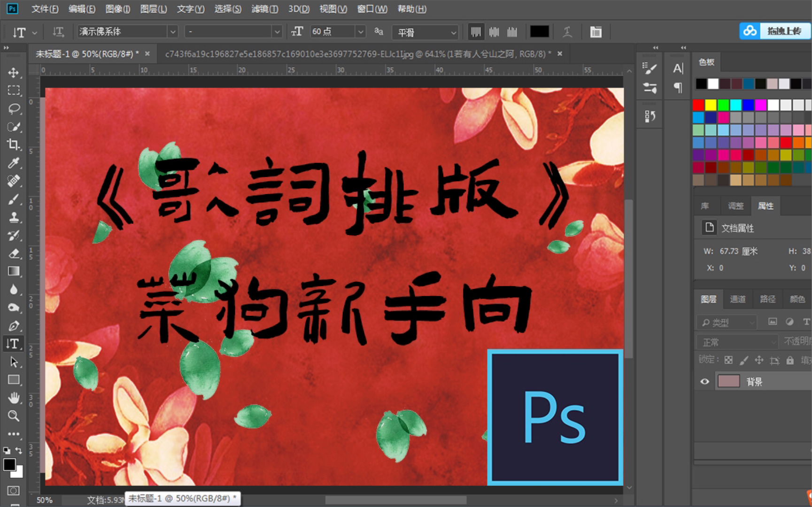The height and width of the screenshot is (507, 812).
Task: Select the Lasso tool
Action: 14,109
